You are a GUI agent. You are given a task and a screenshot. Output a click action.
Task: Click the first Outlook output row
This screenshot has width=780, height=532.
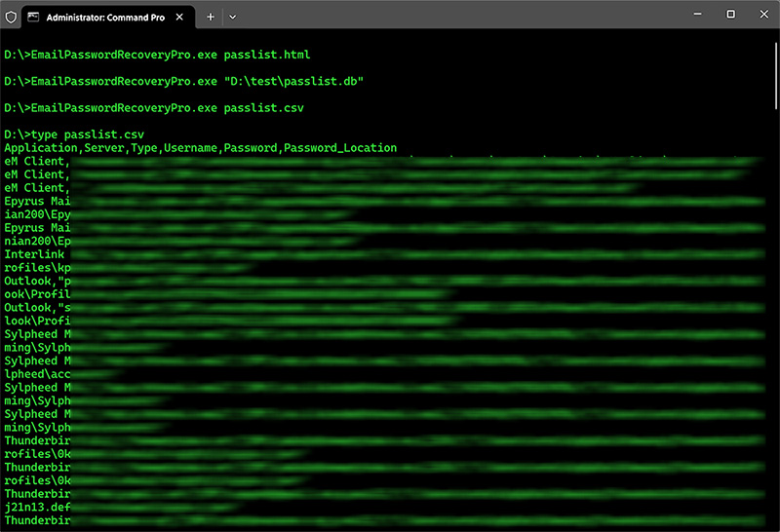click(x=35, y=281)
